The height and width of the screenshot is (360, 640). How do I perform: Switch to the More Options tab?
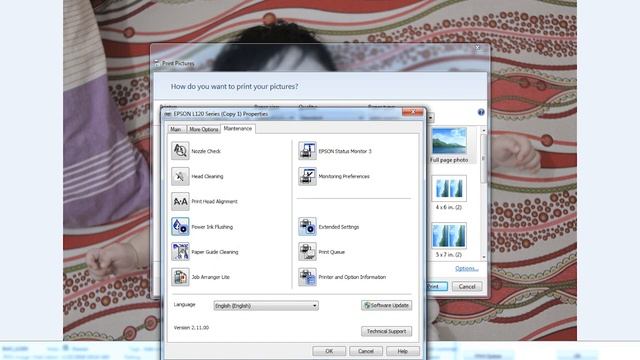(204, 129)
